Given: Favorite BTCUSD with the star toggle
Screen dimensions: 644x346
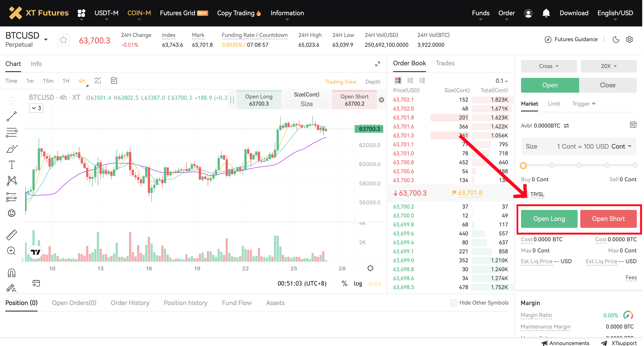Looking at the screenshot, I should (63, 40).
